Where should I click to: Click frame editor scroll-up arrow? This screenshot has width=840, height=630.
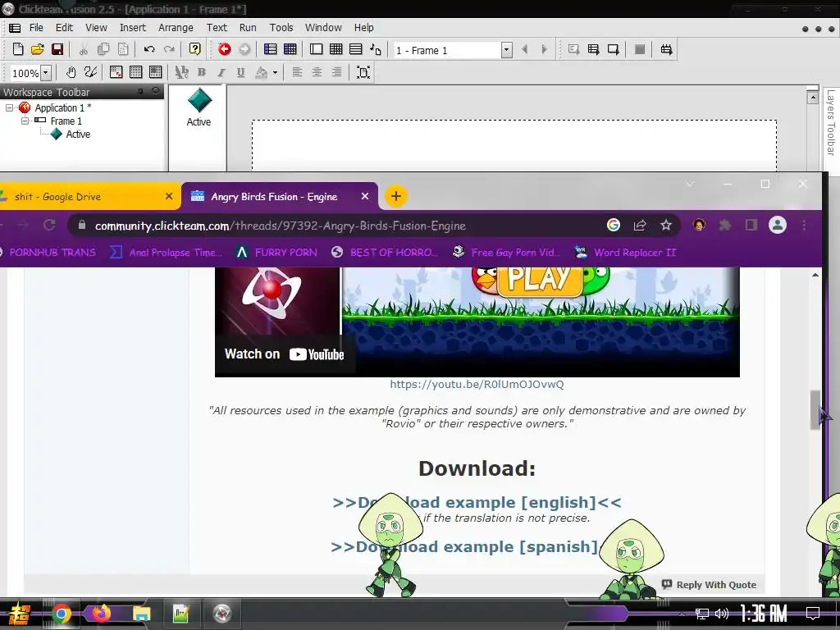[x=813, y=98]
